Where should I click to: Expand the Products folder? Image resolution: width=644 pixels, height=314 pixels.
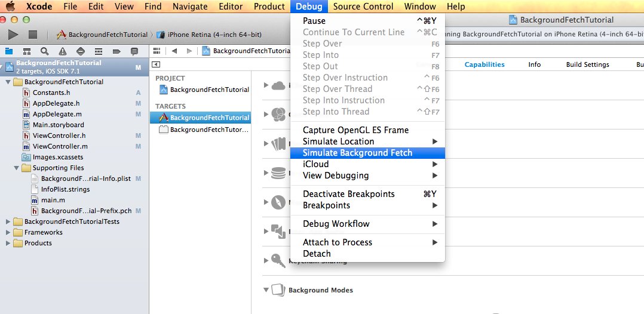tap(8, 243)
